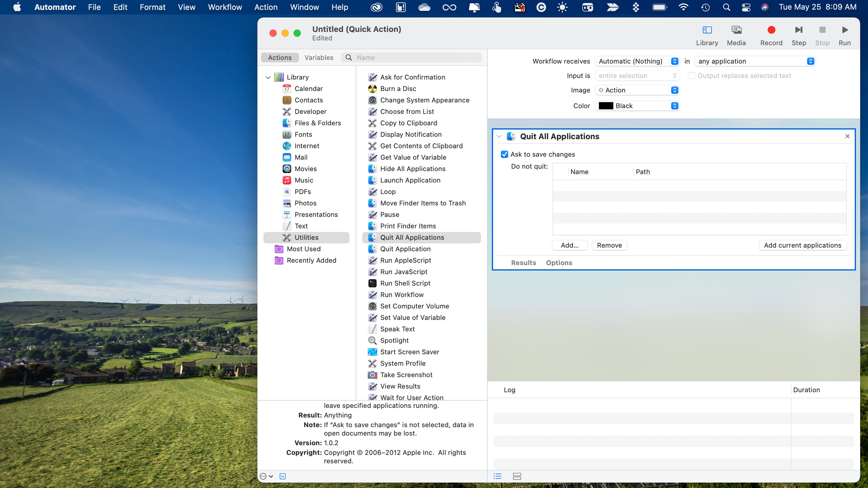Select PDFs category in the library

(x=302, y=192)
